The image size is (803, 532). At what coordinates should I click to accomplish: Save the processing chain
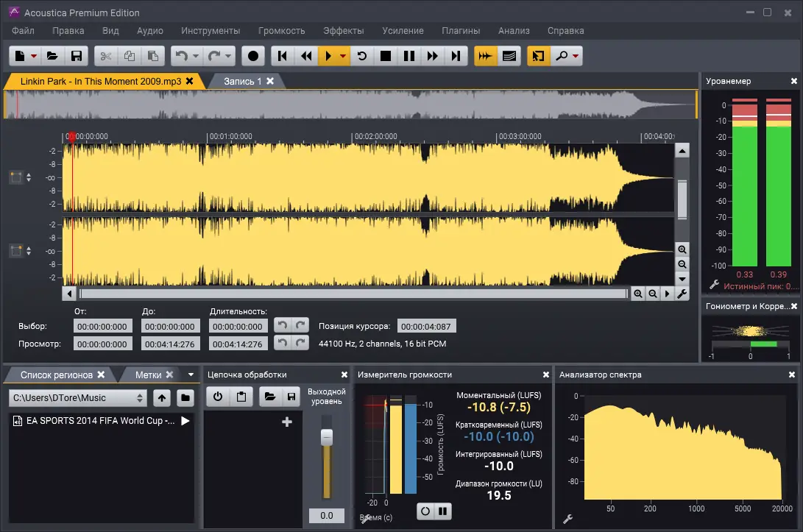pos(291,397)
